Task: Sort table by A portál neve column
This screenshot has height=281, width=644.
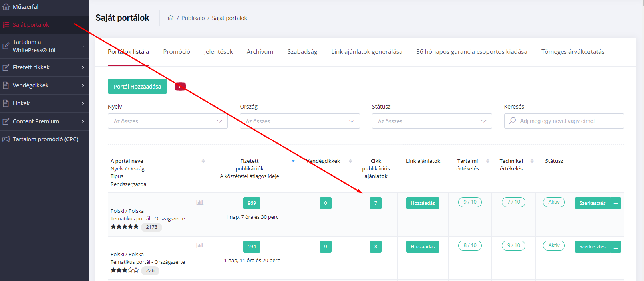Action: point(203,161)
